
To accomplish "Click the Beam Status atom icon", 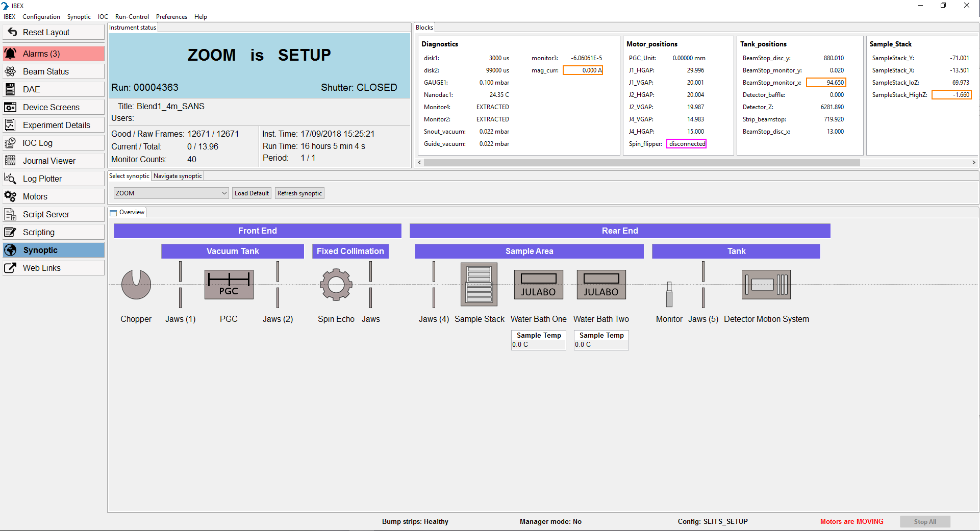I will tap(10, 71).
